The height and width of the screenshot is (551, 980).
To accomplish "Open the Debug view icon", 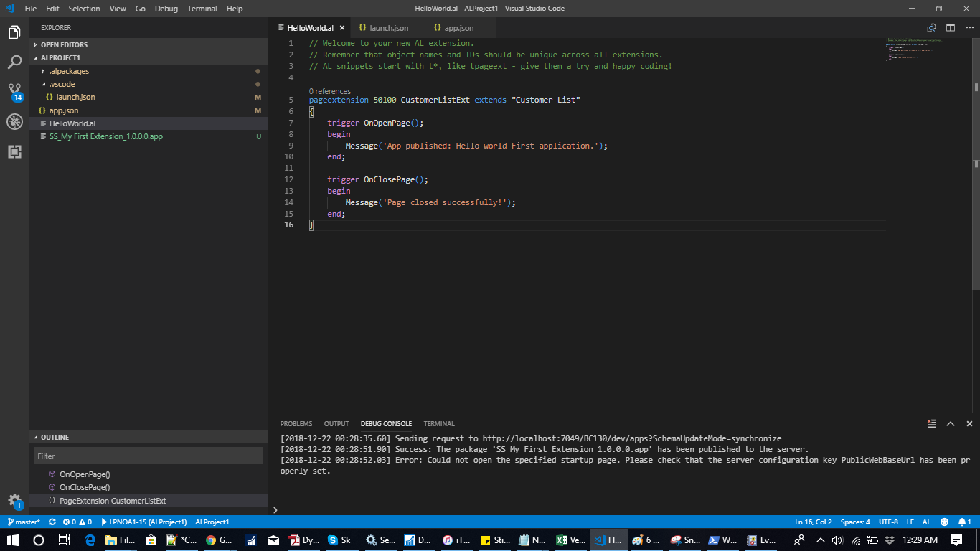I will (x=14, y=121).
